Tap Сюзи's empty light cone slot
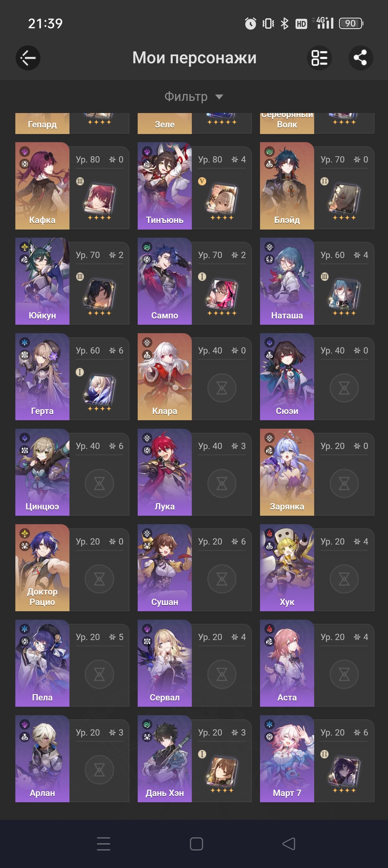Screen dimensions: 388x868 344,388
